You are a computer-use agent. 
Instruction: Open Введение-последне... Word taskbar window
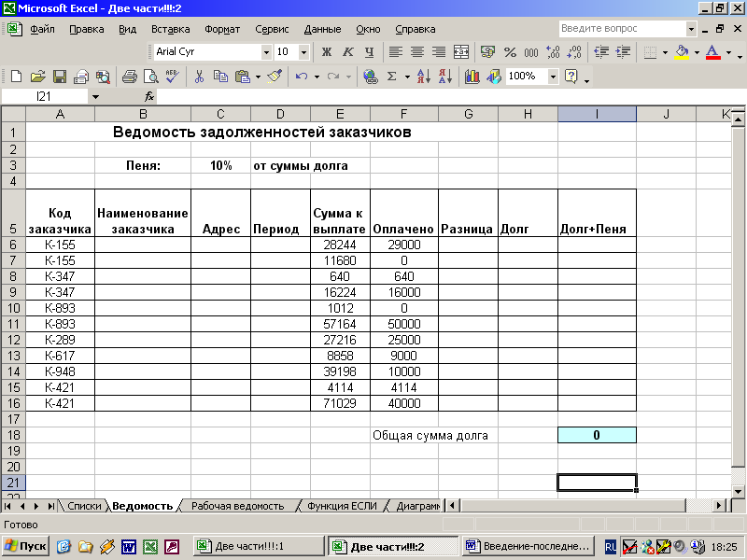(x=529, y=546)
